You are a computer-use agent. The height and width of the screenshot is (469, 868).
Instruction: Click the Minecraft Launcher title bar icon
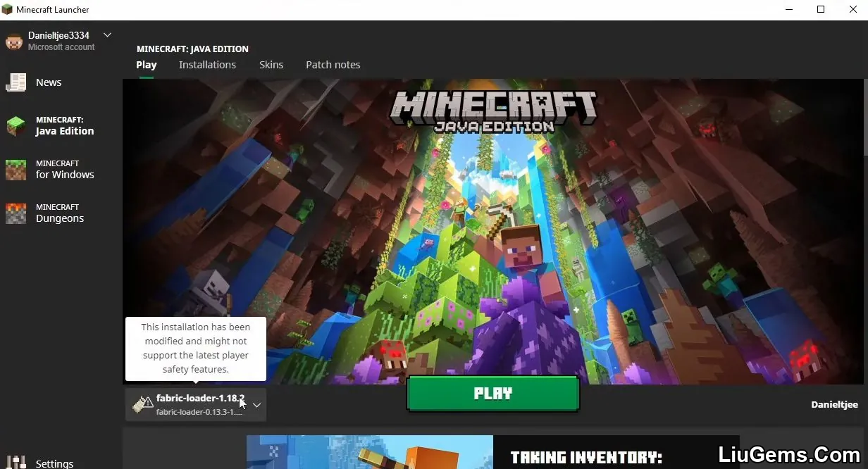pyautogui.click(x=7, y=10)
